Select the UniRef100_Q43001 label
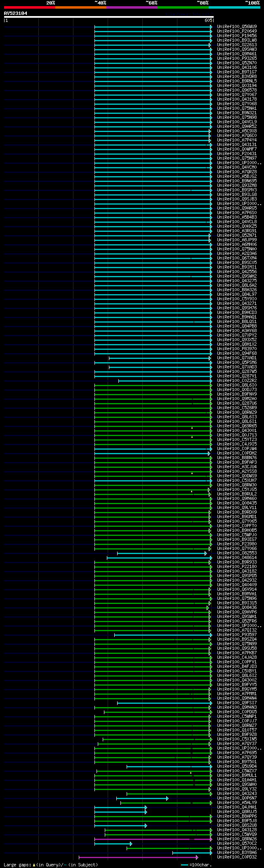This screenshot has width=264, height=868. 237,431
